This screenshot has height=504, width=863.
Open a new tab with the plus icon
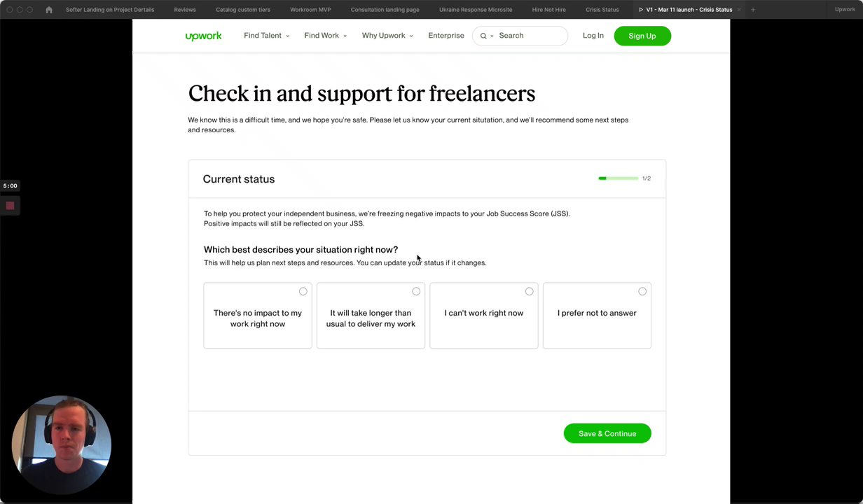point(753,10)
